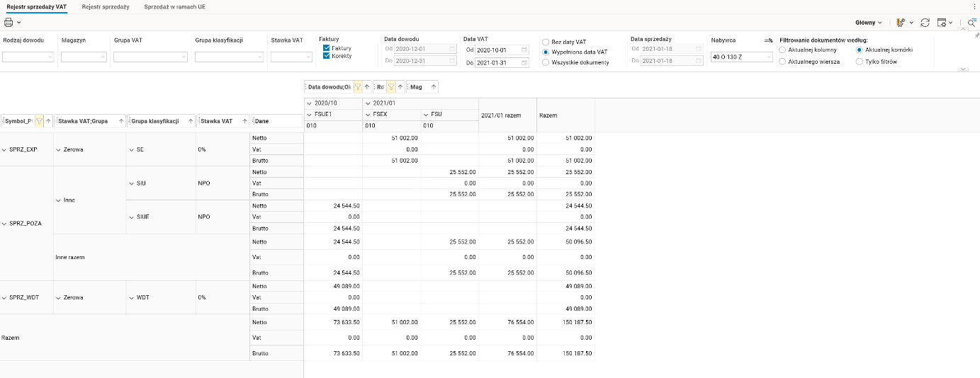This screenshot has width=980, height=378.
Task: Select Aktualnego wiersza radio
Action: click(782, 62)
